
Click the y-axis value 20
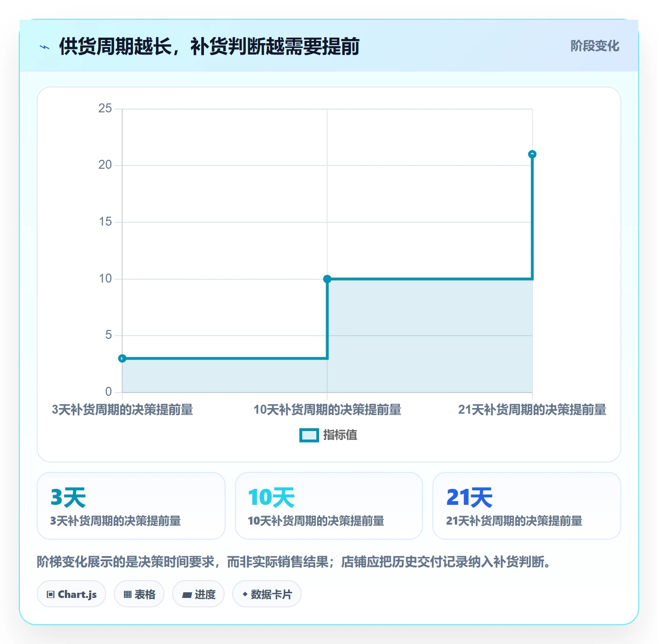tap(105, 165)
